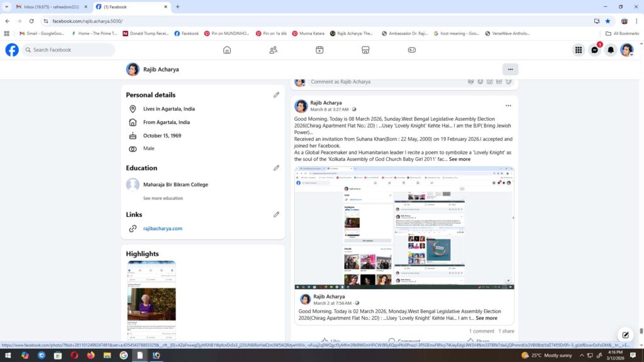Click the new message compose icon
The width and height of the screenshot is (644, 362).
pos(625,334)
